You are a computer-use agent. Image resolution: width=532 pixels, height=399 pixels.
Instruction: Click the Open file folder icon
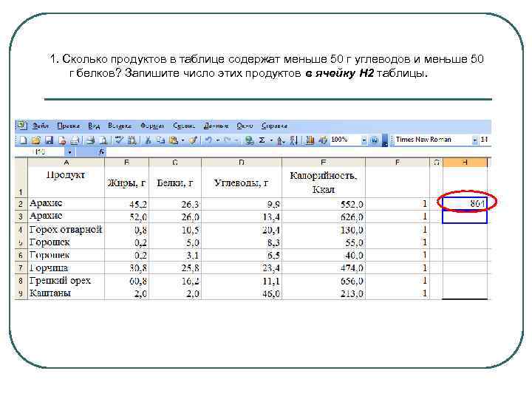(36, 140)
